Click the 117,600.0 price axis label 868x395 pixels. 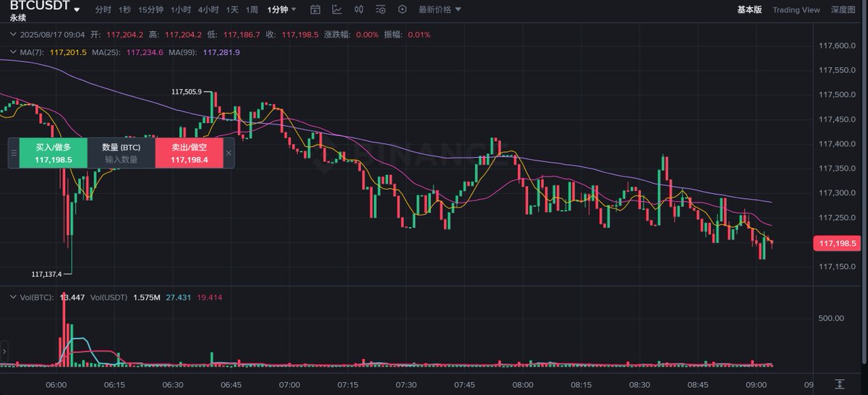(837, 46)
